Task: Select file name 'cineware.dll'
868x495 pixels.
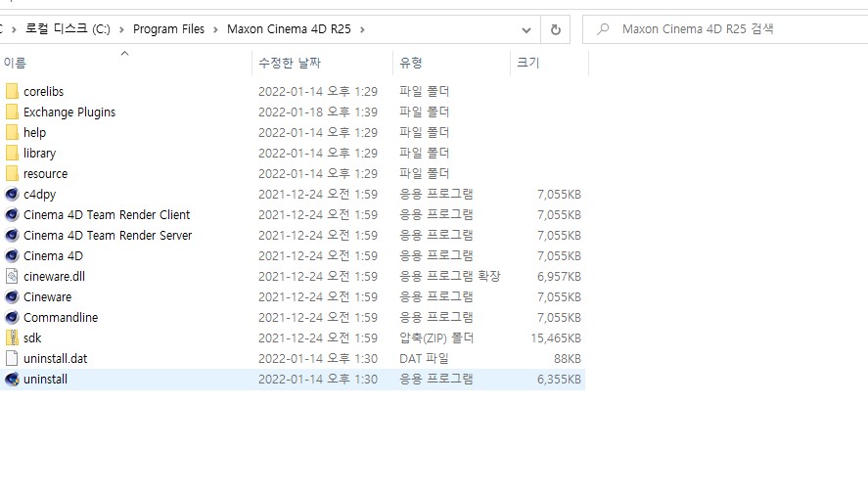Action: coord(54,276)
